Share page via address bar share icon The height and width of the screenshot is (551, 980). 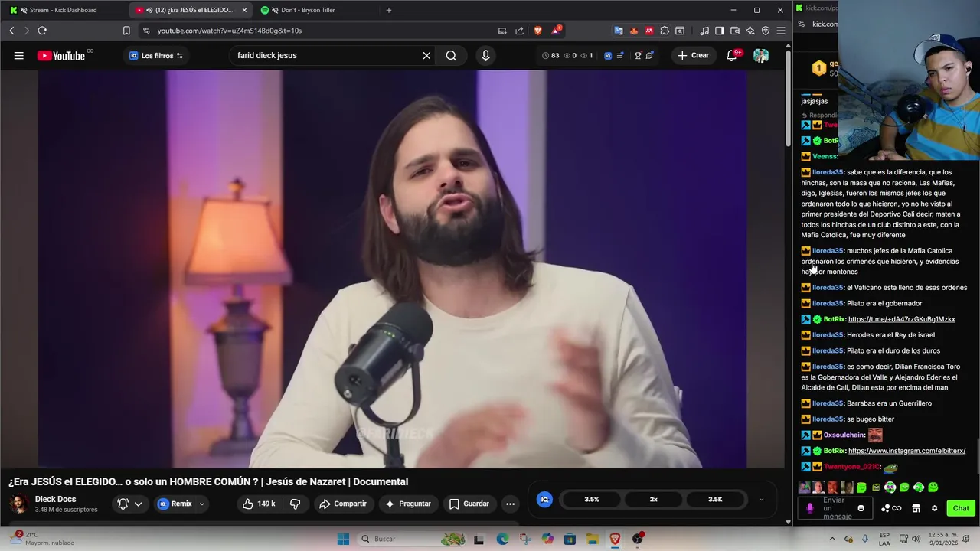pyautogui.click(x=520, y=31)
